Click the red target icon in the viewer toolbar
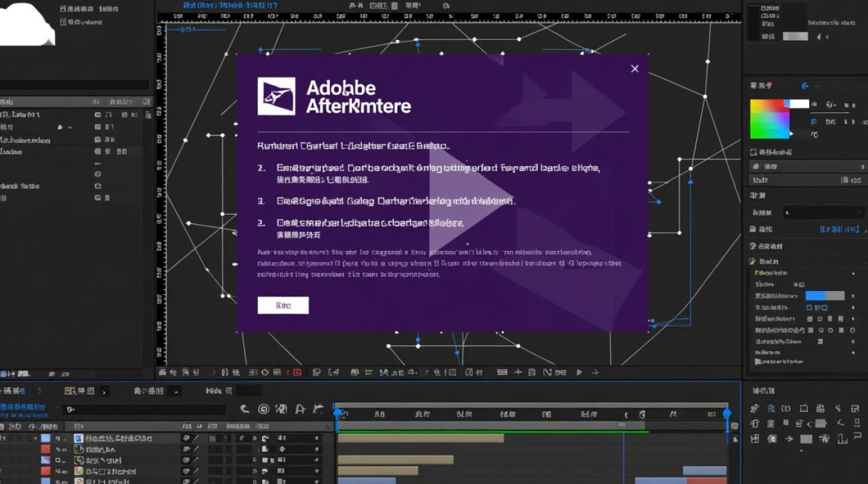 pos(296,372)
